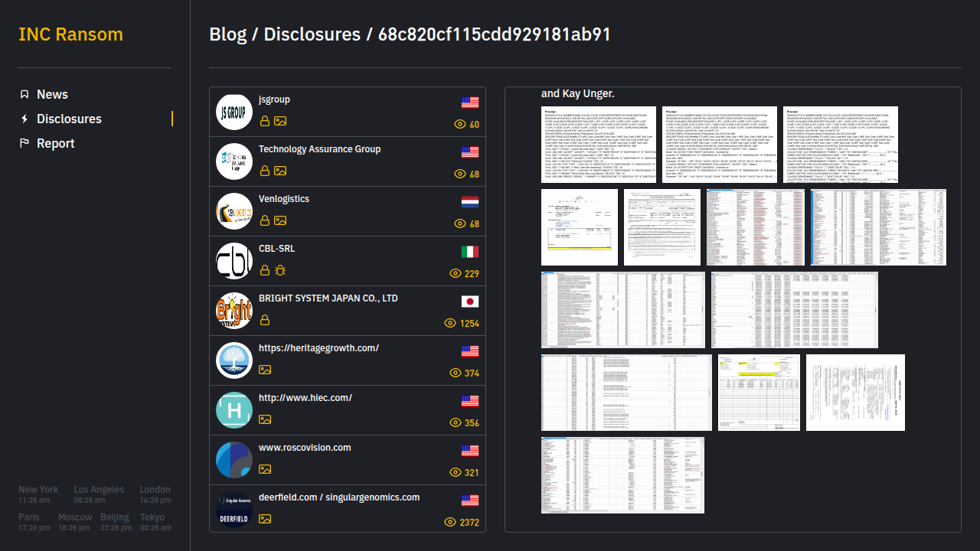Click the heritagegrowth tree logo
Image resolution: width=980 pixels, height=551 pixels.
234,361
